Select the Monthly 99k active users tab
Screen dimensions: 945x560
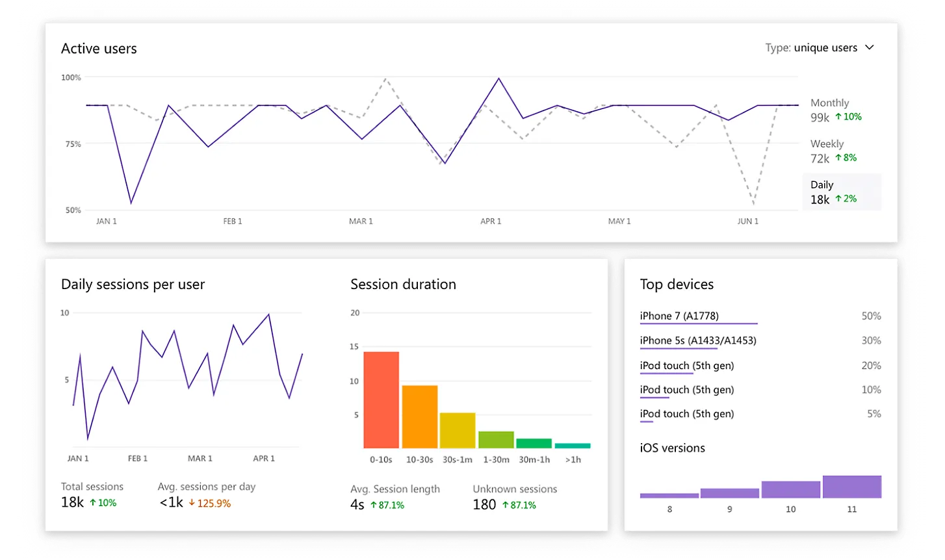[x=836, y=110]
